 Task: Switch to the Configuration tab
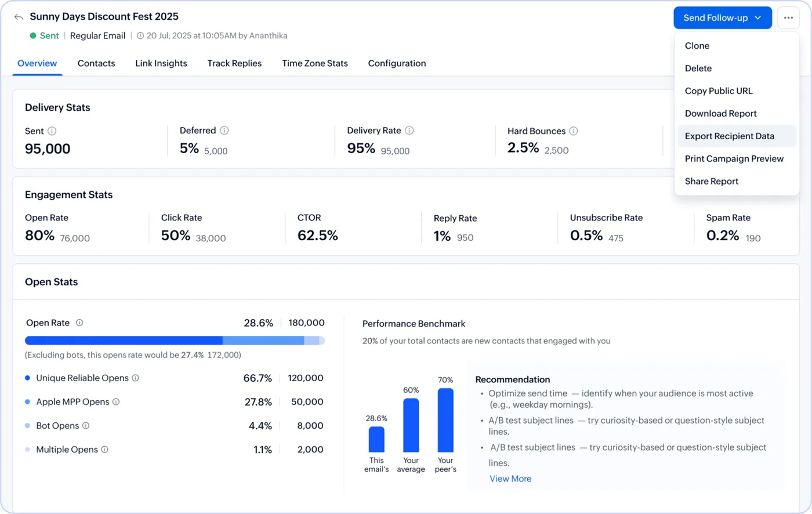tap(397, 63)
